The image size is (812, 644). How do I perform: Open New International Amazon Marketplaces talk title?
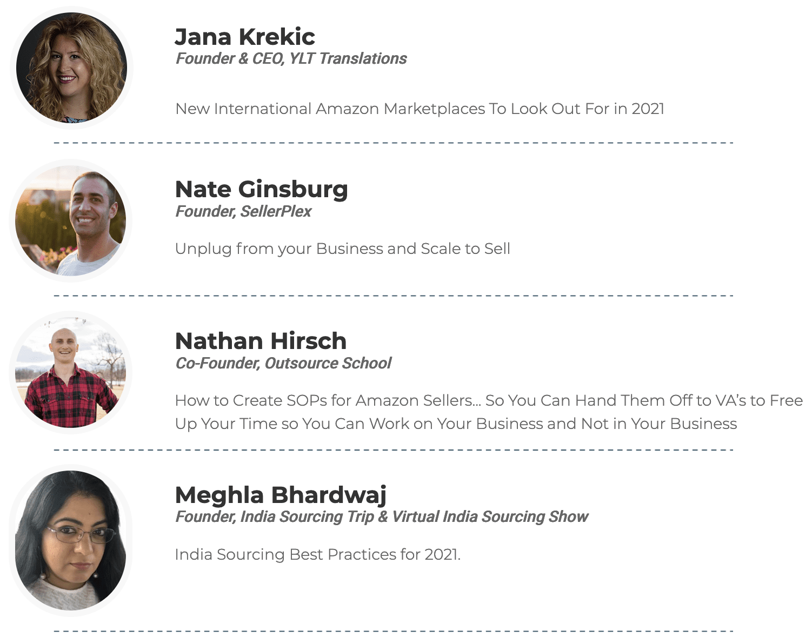[420, 109]
